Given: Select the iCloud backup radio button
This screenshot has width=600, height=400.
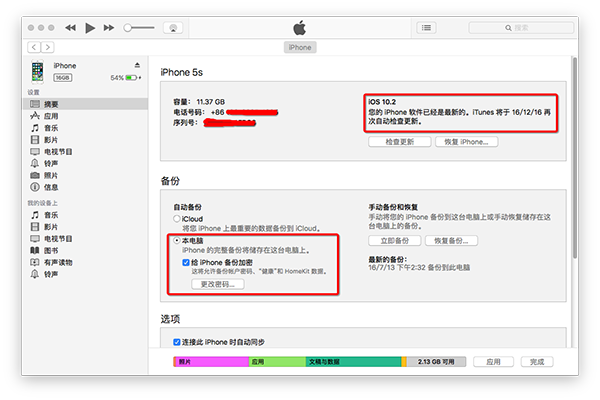Looking at the screenshot, I should (177, 219).
